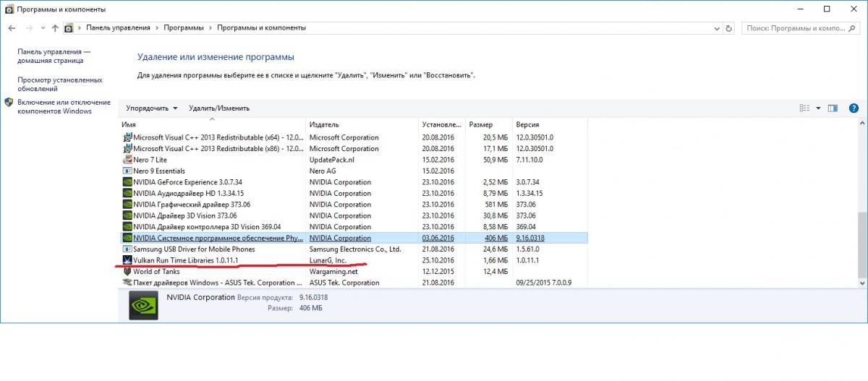Click the up one level arrow
This screenshot has width=868, height=381.
coord(54,27)
